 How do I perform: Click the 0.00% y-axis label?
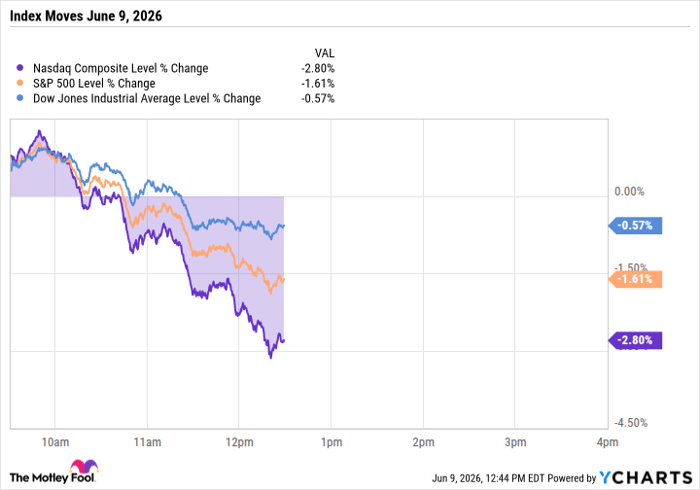click(x=629, y=191)
